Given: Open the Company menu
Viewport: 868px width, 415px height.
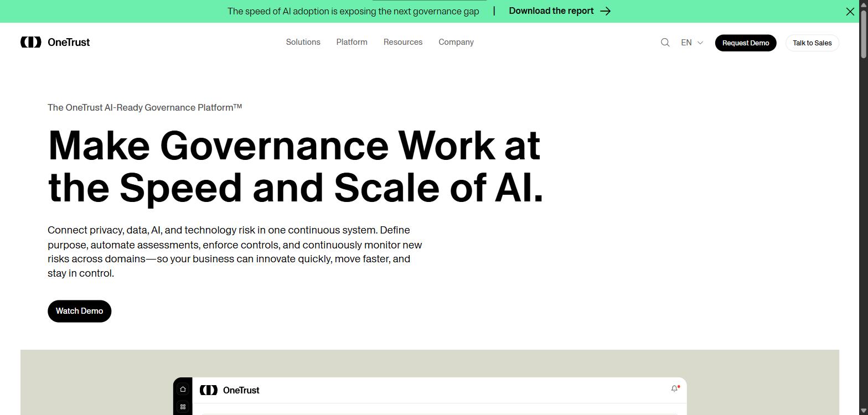Looking at the screenshot, I should coord(456,42).
